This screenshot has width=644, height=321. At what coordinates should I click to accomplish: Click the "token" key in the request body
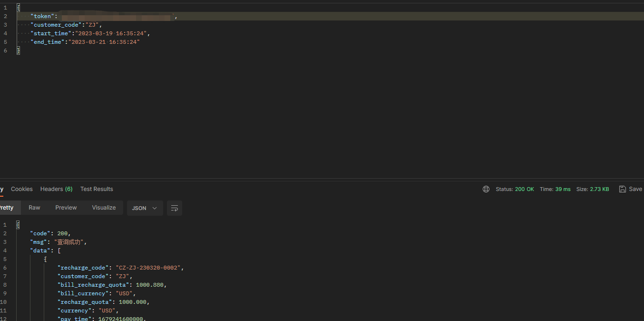42,16
